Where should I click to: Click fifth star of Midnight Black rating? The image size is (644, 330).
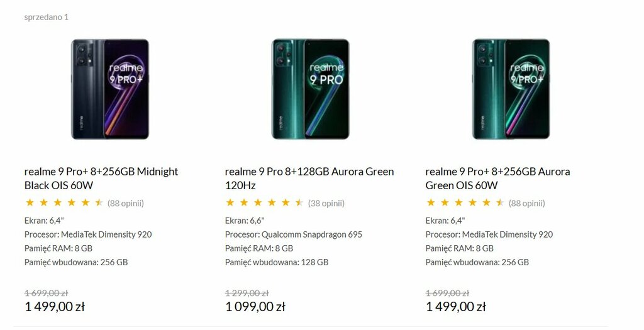click(86, 202)
